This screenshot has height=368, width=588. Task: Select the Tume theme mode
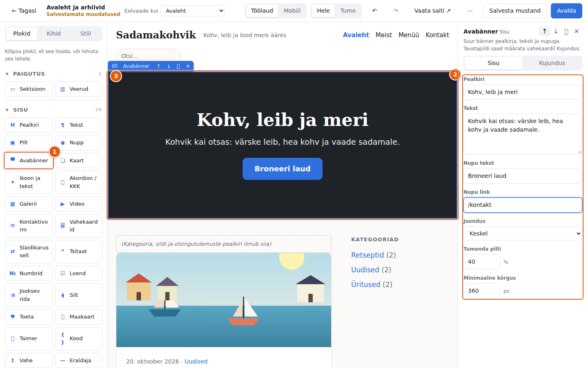click(x=348, y=11)
